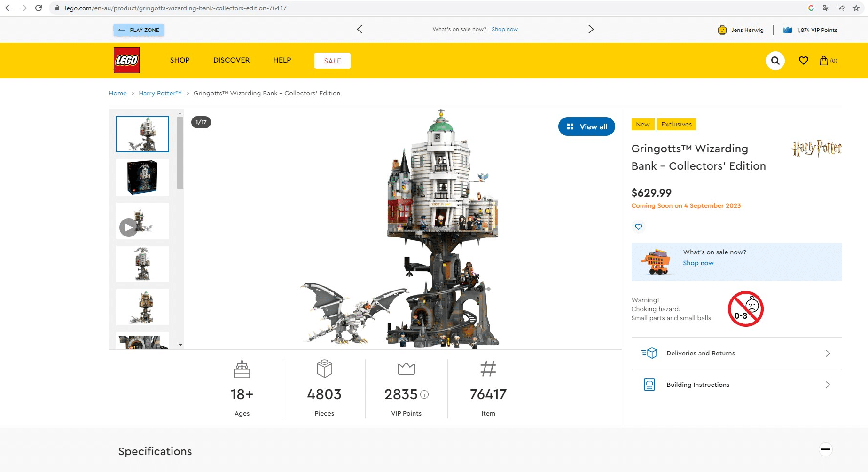The height and width of the screenshot is (472, 868).
Task: Select the first product thumbnail image
Action: tap(142, 134)
